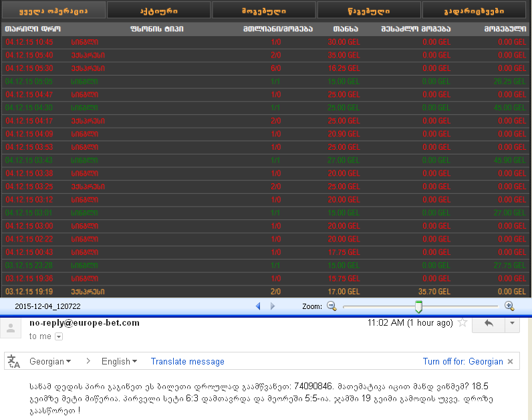532x420 pixels.
Task: Click the 17.75 GEL amount cell
Action: tap(344, 252)
